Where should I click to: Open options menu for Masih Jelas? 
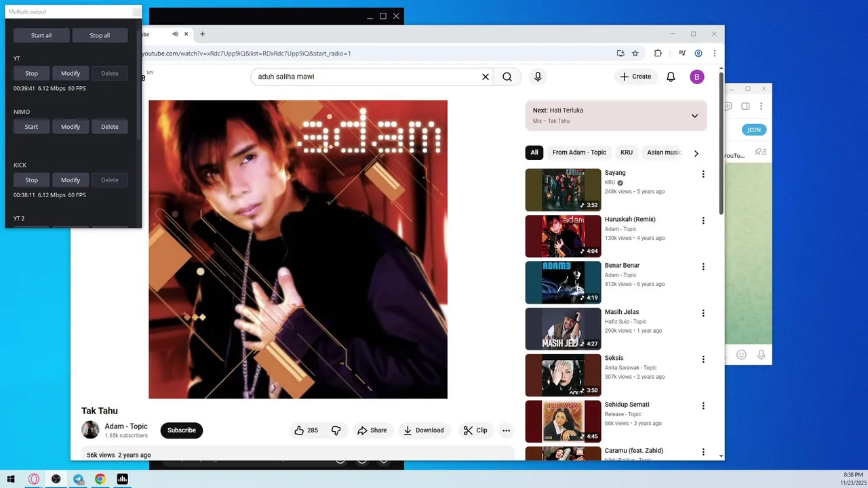coord(703,313)
